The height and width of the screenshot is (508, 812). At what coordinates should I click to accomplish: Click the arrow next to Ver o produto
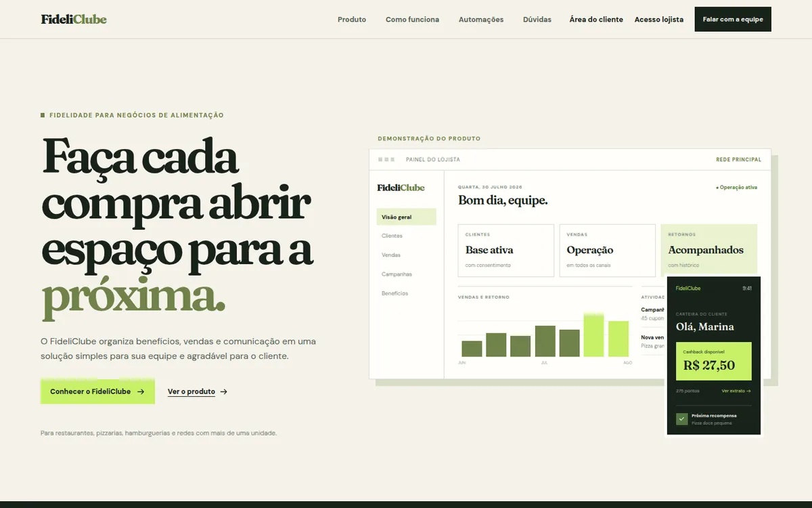tap(224, 391)
